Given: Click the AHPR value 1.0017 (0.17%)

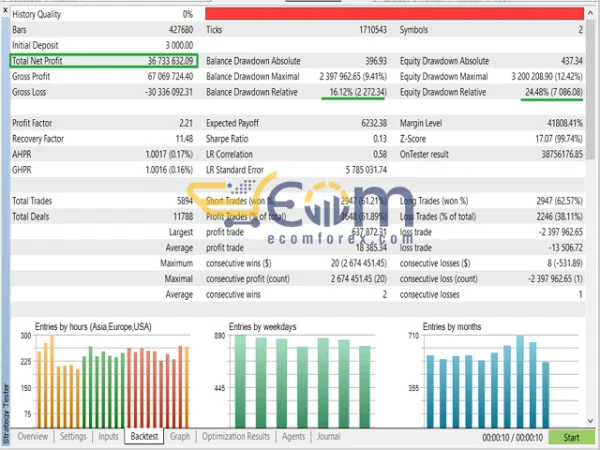Looking at the screenshot, I should click(169, 155).
